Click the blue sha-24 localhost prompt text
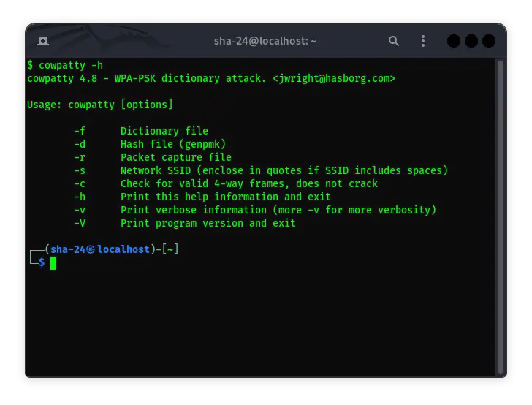 [x=99, y=249]
